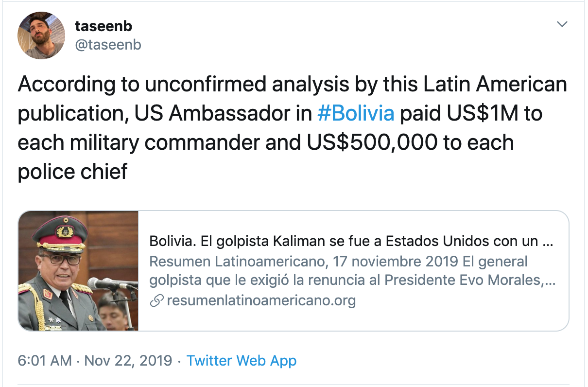Click the 6:01 AM time stamp
Image resolution: width=588 pixels, height=387 pixels.
coord(45,361)
